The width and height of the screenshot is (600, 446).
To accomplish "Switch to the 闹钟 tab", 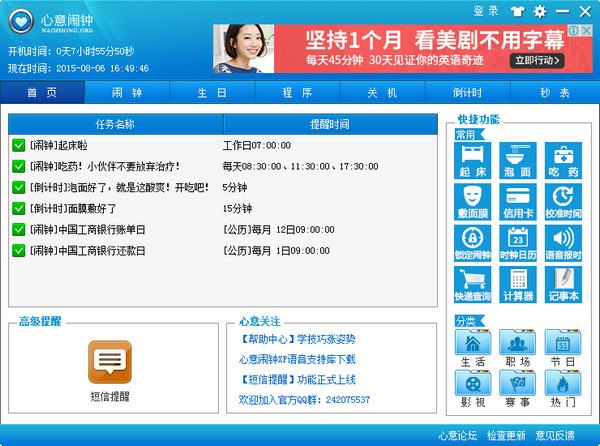I will pyautogui.click(x=127, y=92).
